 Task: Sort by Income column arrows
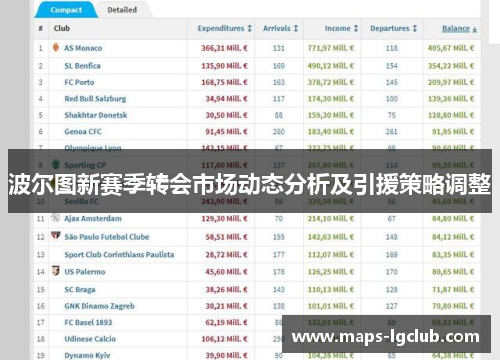coord(356,29)
